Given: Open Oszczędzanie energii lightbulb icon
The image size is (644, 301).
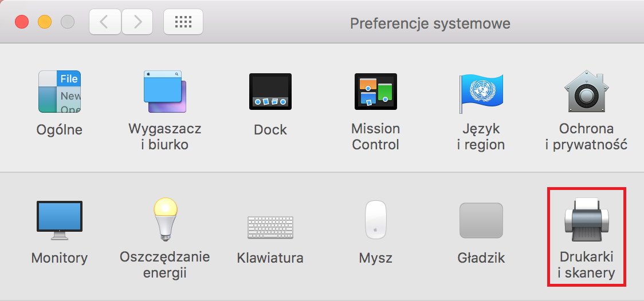Looking at the screenshot, I should tap(165, 219).
